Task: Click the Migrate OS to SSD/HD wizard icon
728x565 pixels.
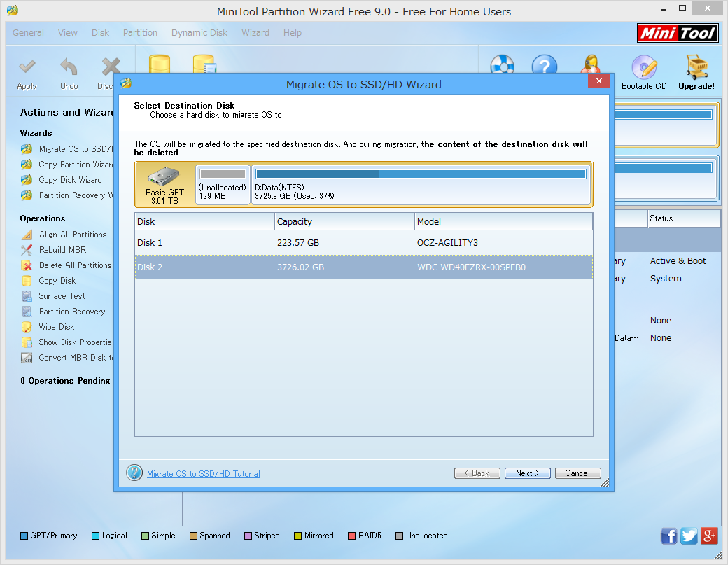Action: 27,149
